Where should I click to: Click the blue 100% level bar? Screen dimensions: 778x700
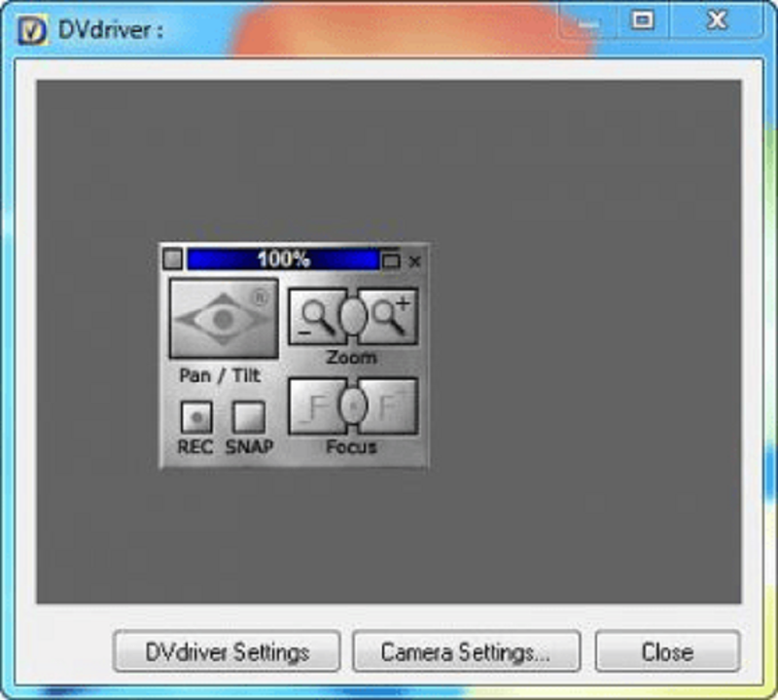(x=283, y=260)
